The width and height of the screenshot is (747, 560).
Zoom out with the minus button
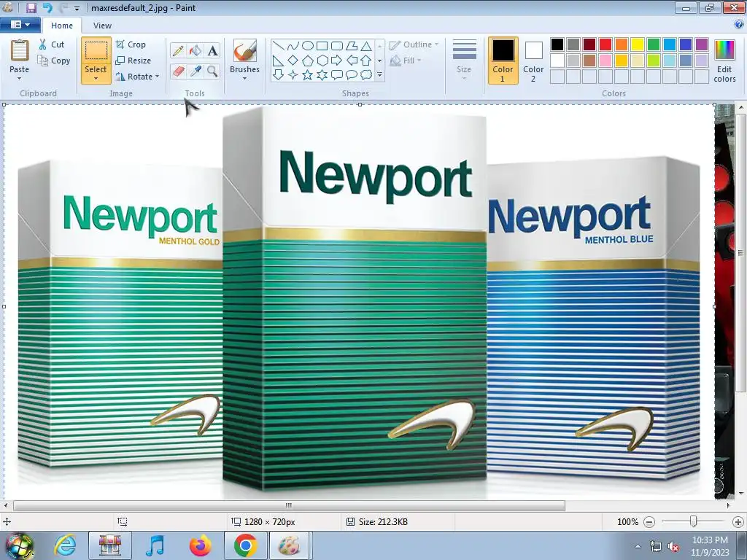click(x=649, y=522)
